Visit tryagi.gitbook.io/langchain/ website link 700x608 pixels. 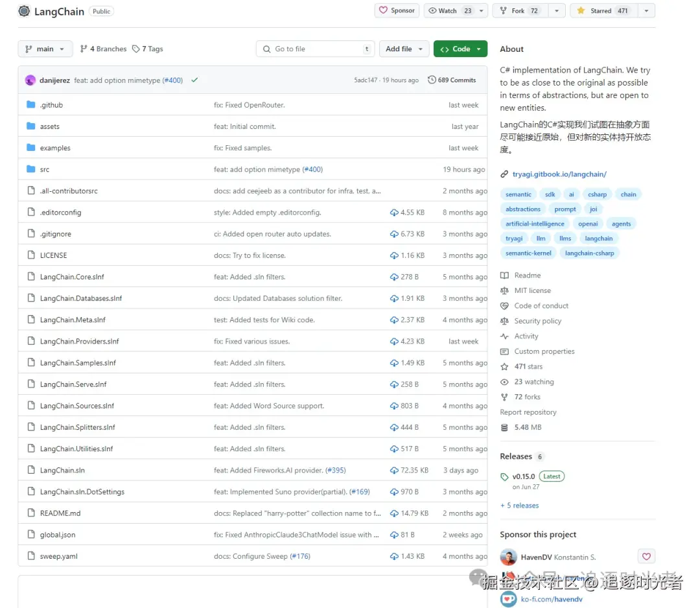coord(559,174)
